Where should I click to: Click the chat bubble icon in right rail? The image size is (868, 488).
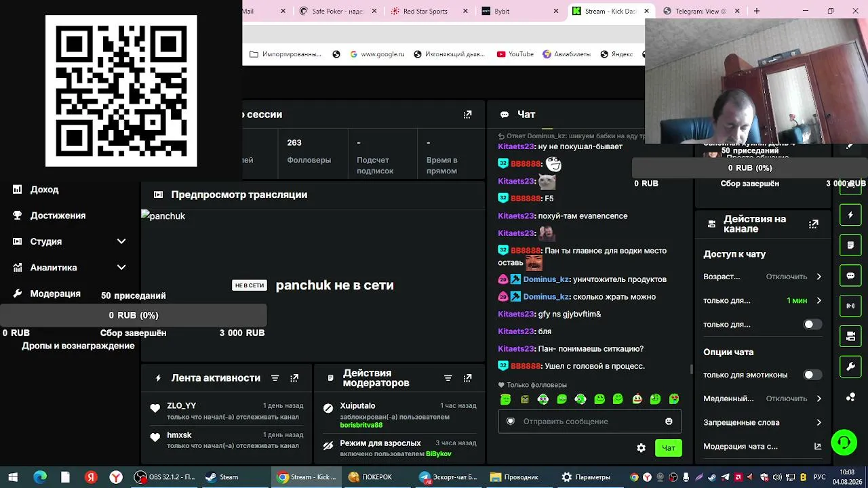850,276
